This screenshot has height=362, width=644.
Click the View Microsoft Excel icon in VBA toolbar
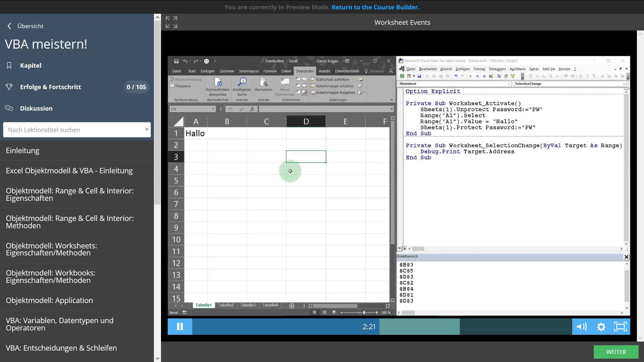point(402,76)
